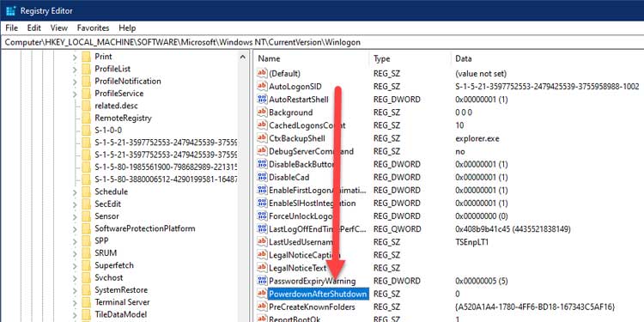Select the Superfetch key

[x=113, y=265]
